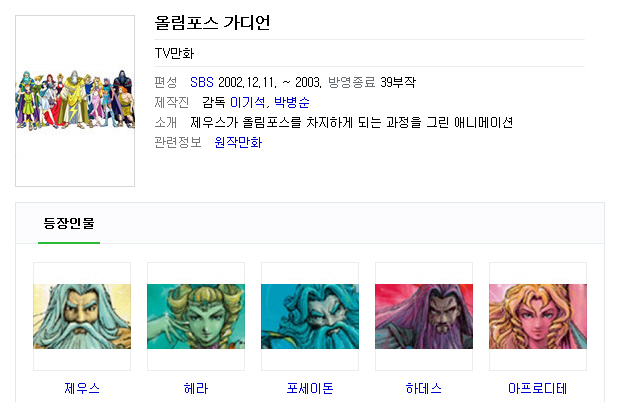
Task: Open the 하데스 name link
Action: pos(424,388)
